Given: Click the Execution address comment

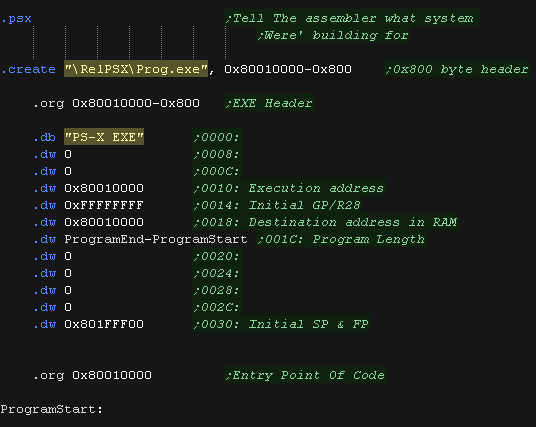Looking at the screenshot, I should pos(289,188).
